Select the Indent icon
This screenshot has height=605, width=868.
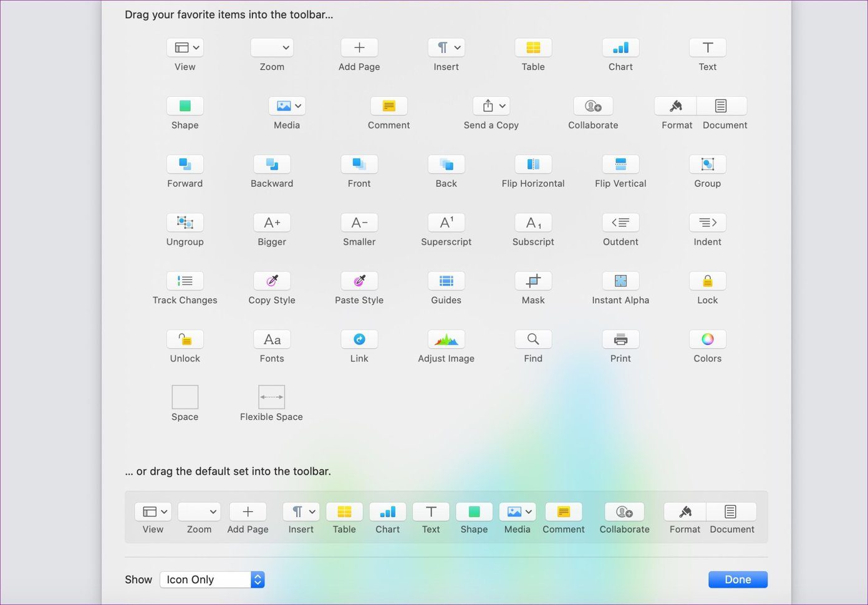(x=708, y=223)
